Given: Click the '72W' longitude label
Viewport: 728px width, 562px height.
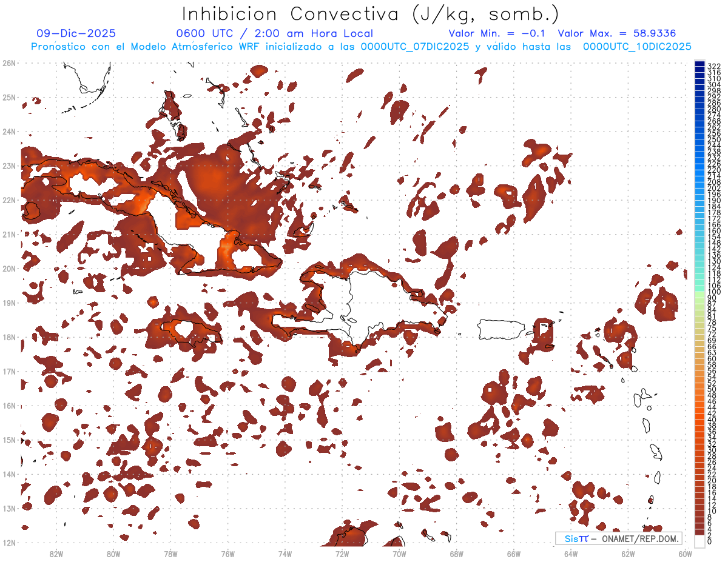Looking at the screenshot, I should point(342,554).
